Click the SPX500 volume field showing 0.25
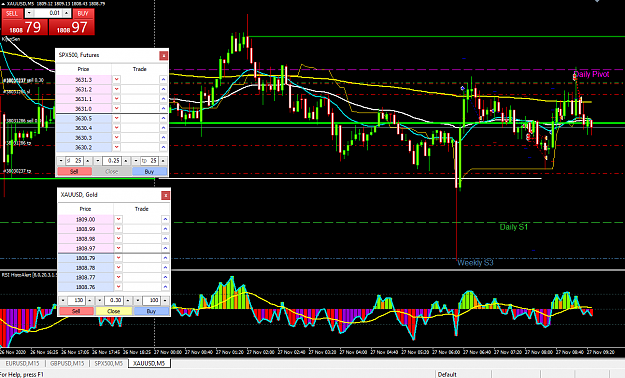 [x=112, y=161]
